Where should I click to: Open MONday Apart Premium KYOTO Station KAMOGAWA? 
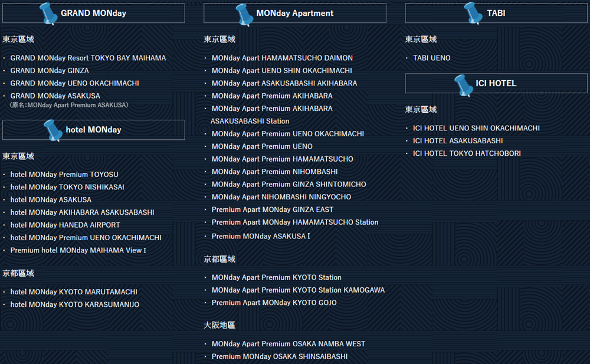(299, 290)
